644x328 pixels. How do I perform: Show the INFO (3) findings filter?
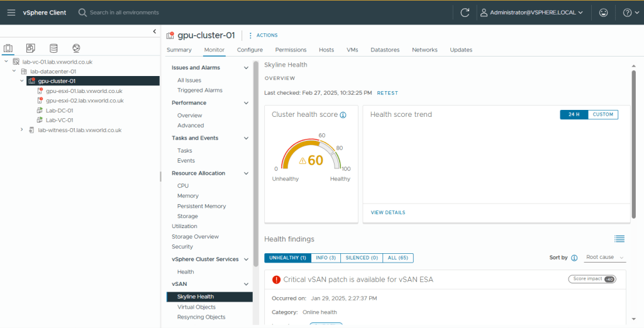click(325, 258)
